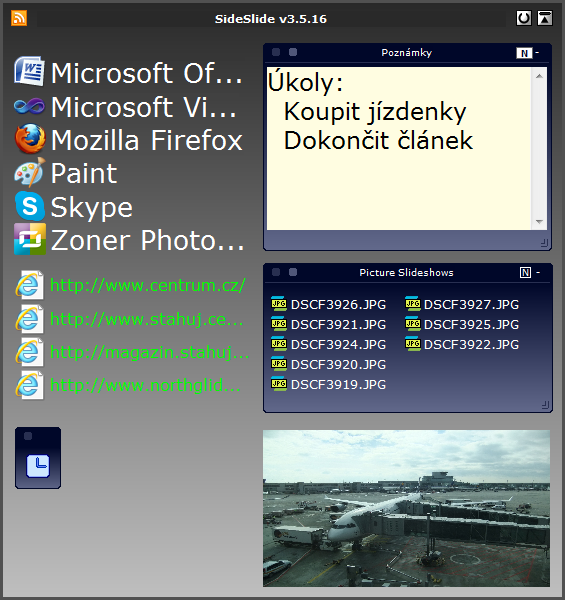Viewport: 565px width, 600px height.
Task: Click first square button in Poznámky header
Action: [276, 52]
